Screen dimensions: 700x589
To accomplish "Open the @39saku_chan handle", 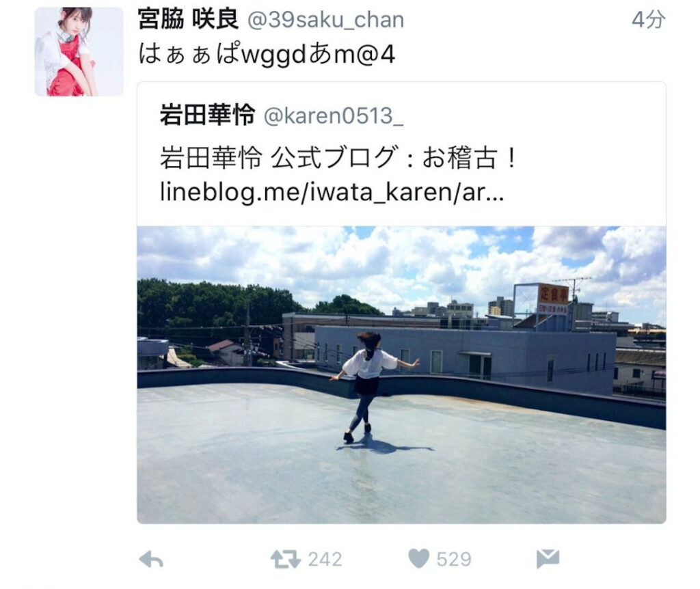I will [325, 20].
